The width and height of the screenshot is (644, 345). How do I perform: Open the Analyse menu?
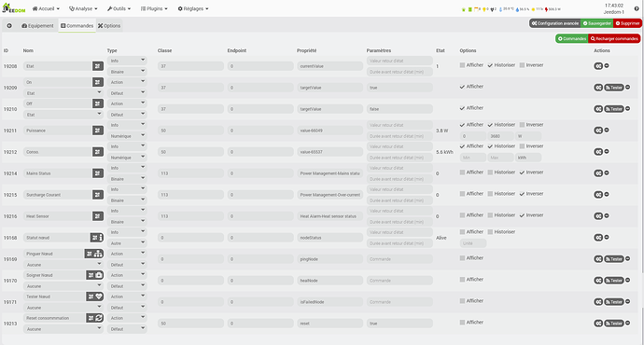(83, 8)
